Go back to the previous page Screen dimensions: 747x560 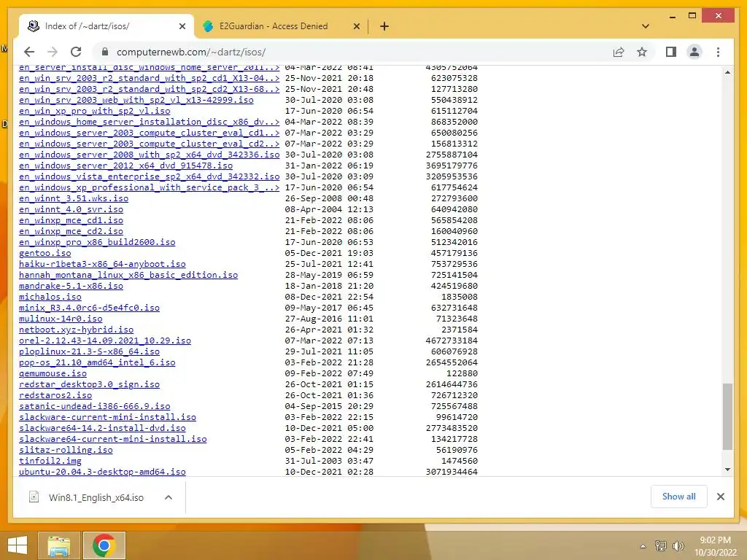coord(29,52)
